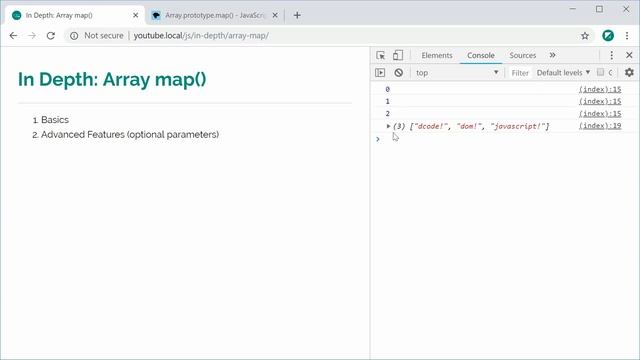Reload the page with the refresh icon

(51, 36)
